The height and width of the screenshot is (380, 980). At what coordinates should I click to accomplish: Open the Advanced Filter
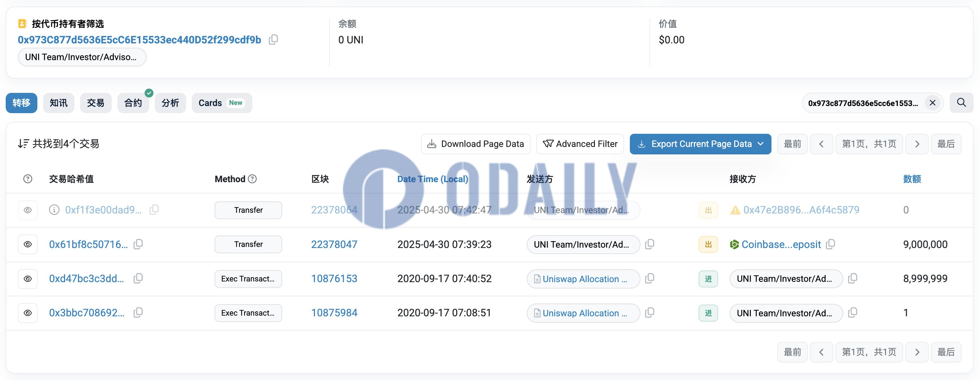coord(580,144)
